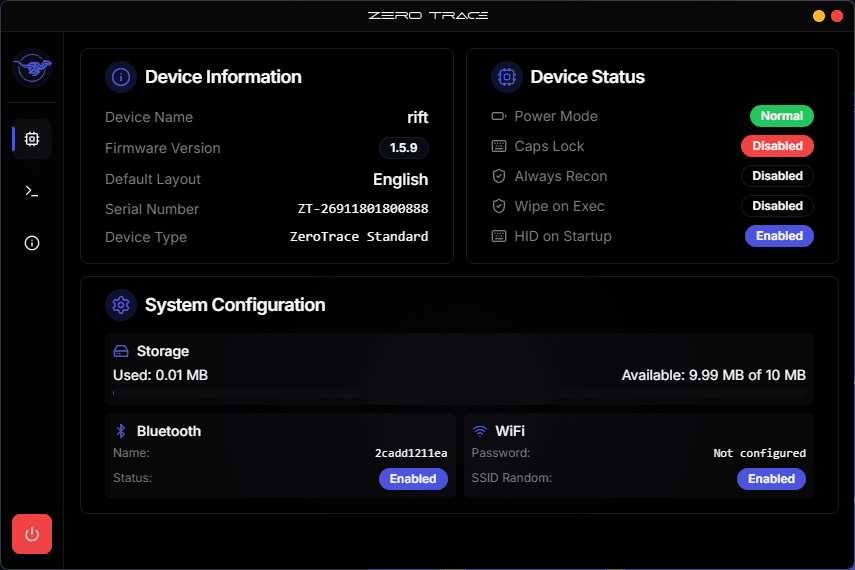This screenshot has width=855, height=570.
Task: Click the Default Layout value English
Action: [x=400, y=179]
